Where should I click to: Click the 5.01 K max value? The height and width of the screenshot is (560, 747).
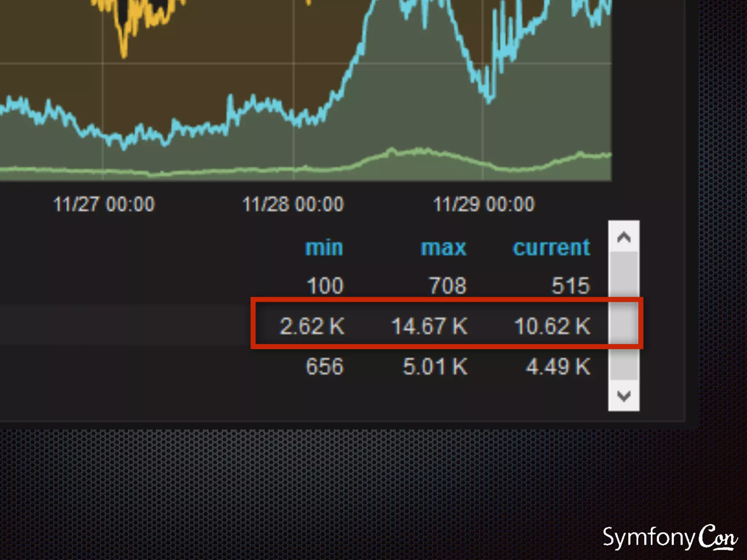435,366
